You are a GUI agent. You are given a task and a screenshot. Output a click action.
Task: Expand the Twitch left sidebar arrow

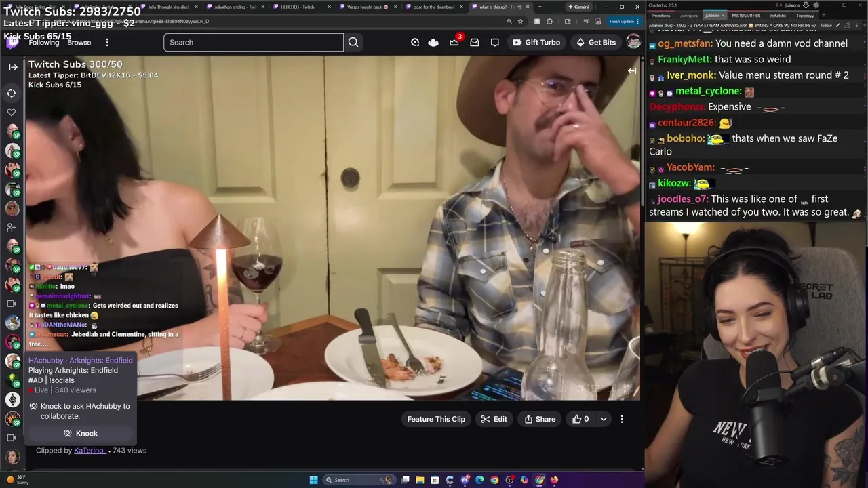click(x=13, y=67)
